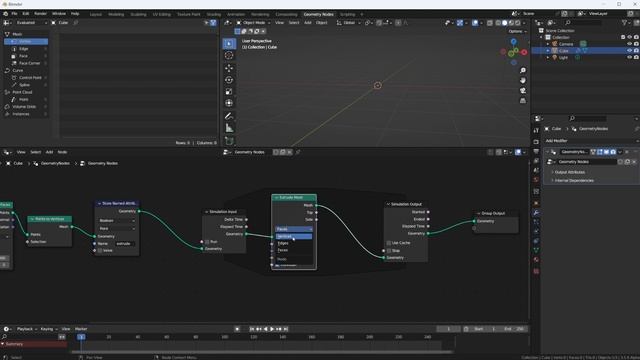The height and width of the screenshot is (360, 640).
Task: Open the Render menu in top bar
Action: [x=40, y=14]
